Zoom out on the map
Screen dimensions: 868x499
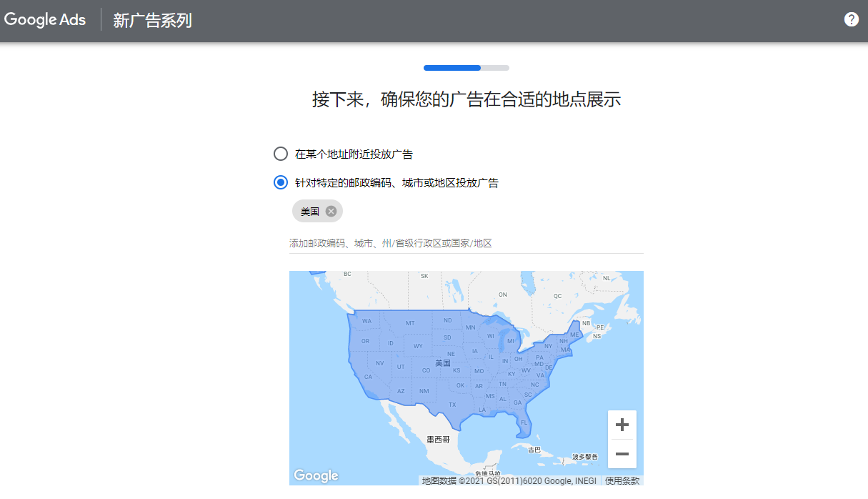point(622,454)
